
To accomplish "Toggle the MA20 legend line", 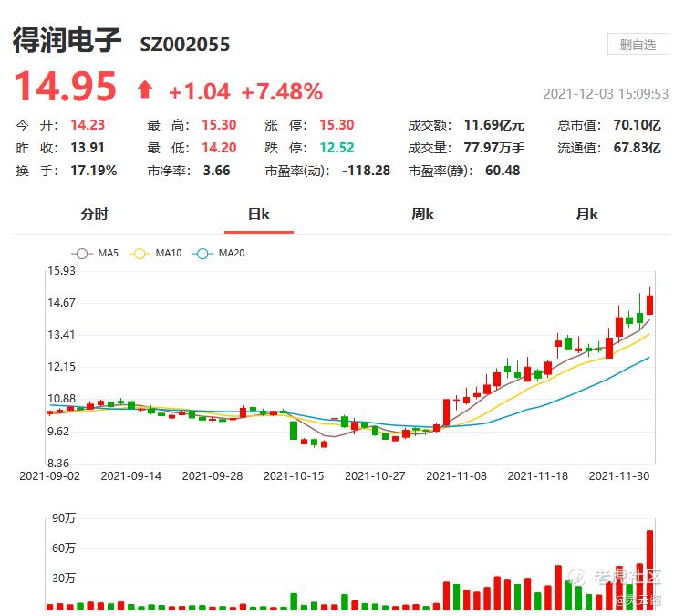I will (219, 253).
